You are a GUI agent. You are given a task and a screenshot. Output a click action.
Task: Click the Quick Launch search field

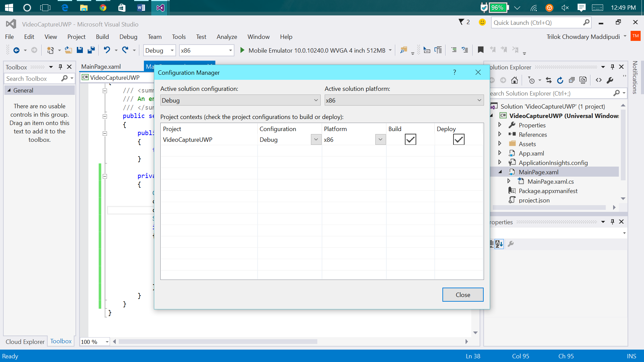pos(537,22)
